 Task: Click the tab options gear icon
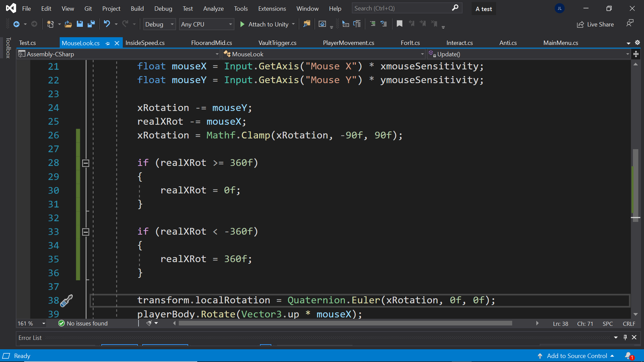tap(637, 43)
